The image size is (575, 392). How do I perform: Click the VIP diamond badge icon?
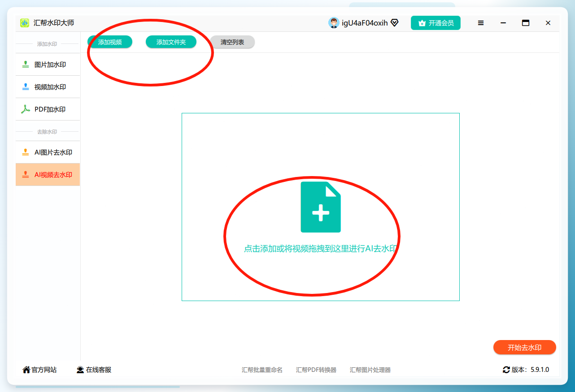click(394, 23)
